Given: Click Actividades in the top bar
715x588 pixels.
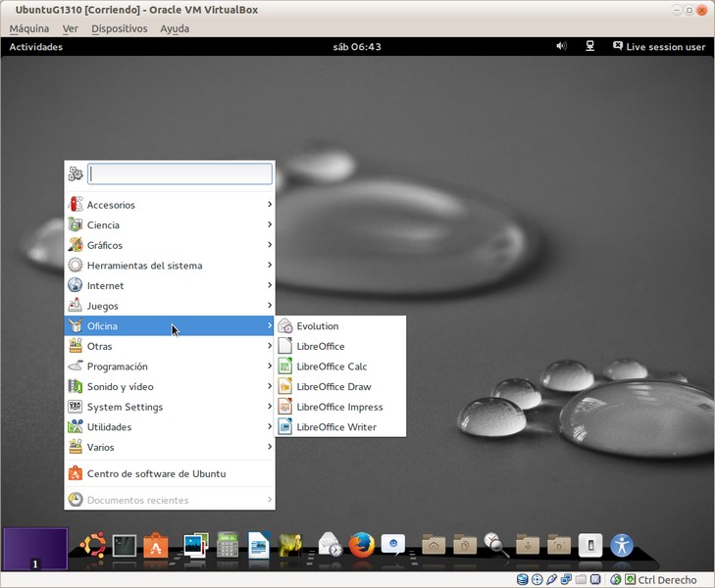Looking at the screenshot, I should [36, 46].
